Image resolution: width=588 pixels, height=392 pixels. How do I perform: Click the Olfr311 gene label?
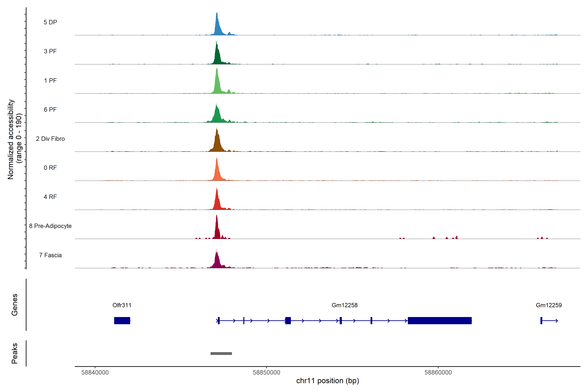[x=122, y=305]
